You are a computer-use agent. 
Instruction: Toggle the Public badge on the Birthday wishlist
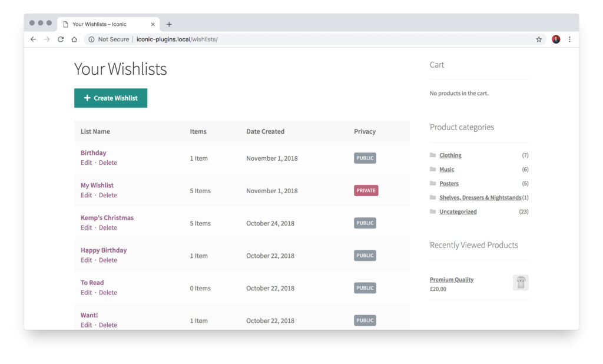[x=365, y=158]
